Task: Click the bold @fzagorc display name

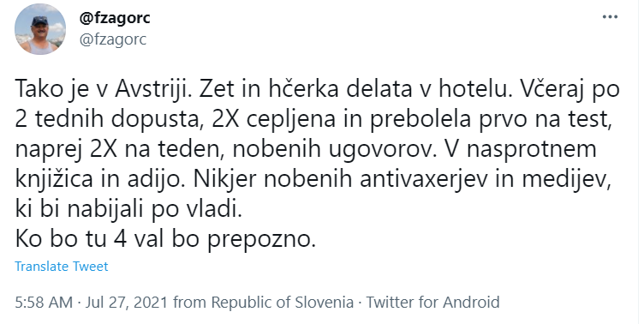Action: pos(115,18)
